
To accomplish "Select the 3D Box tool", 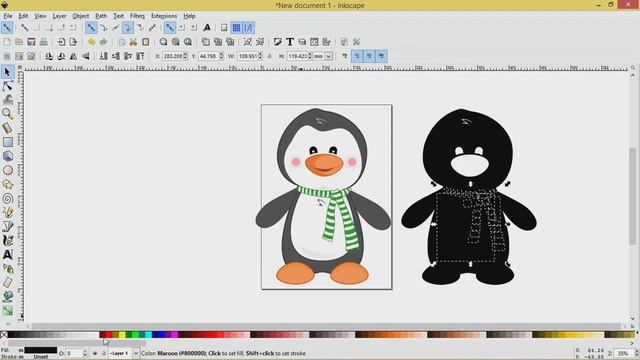I will pos(7,156).
